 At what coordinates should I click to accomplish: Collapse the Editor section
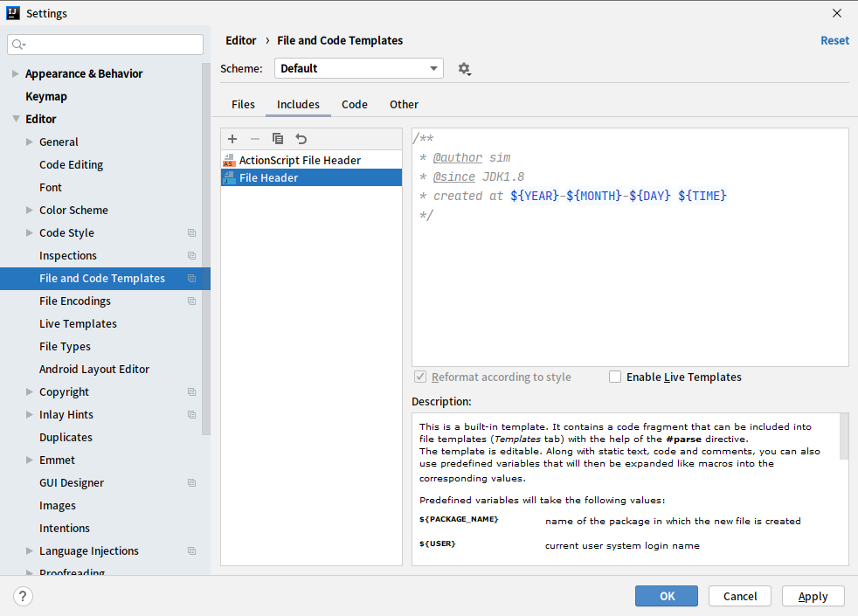click(16, 119)
